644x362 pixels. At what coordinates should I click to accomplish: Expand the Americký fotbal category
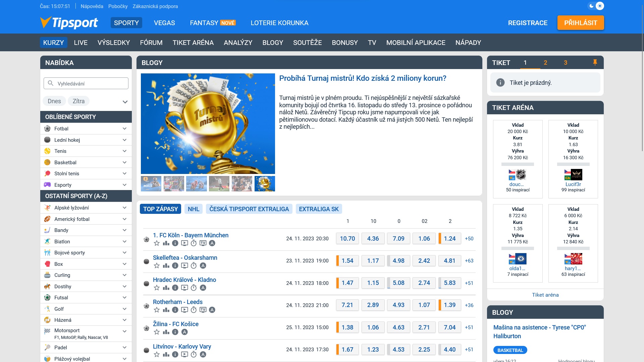[x=124, y=219]
